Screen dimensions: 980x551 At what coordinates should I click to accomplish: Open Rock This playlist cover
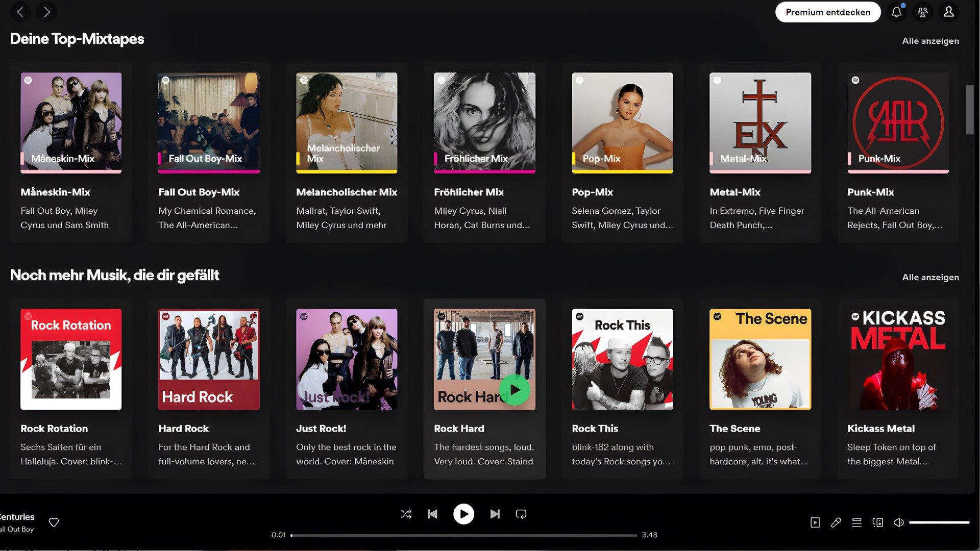pyautogui.click(x=622, y=359)
